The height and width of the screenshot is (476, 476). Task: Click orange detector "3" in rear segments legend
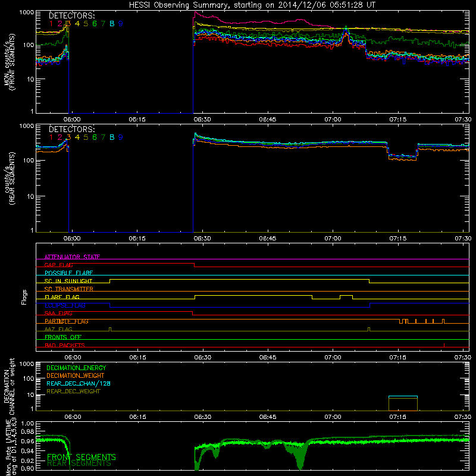coord(68,137)
